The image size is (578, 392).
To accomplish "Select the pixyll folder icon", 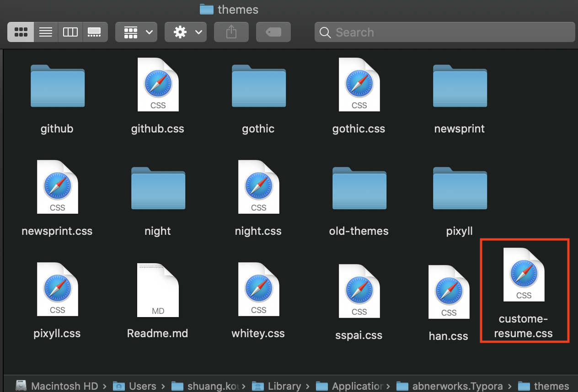I will (460, 188).
